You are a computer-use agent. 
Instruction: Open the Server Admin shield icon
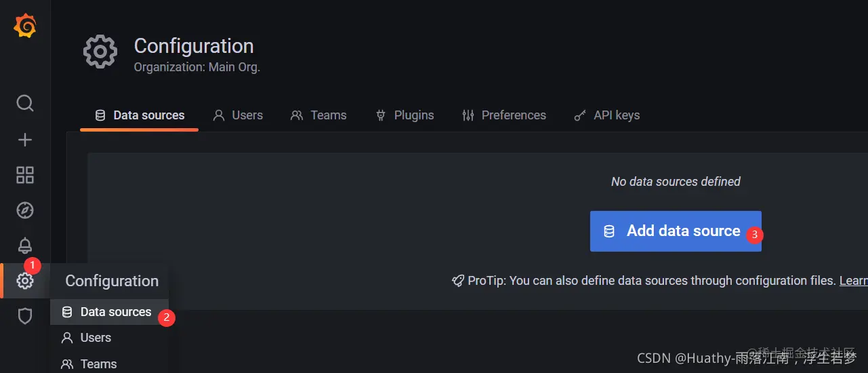pyautogui.click(x=25, y=316)
